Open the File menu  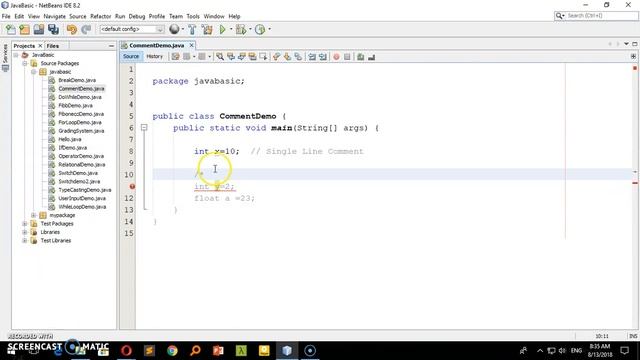(x=6, y=16)
